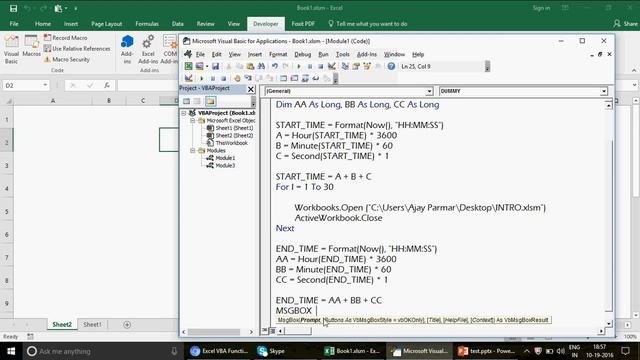Click Toggle Breakpoint hand icon in debug toolbar
This screenshot has height=360, width=640.
237,78
